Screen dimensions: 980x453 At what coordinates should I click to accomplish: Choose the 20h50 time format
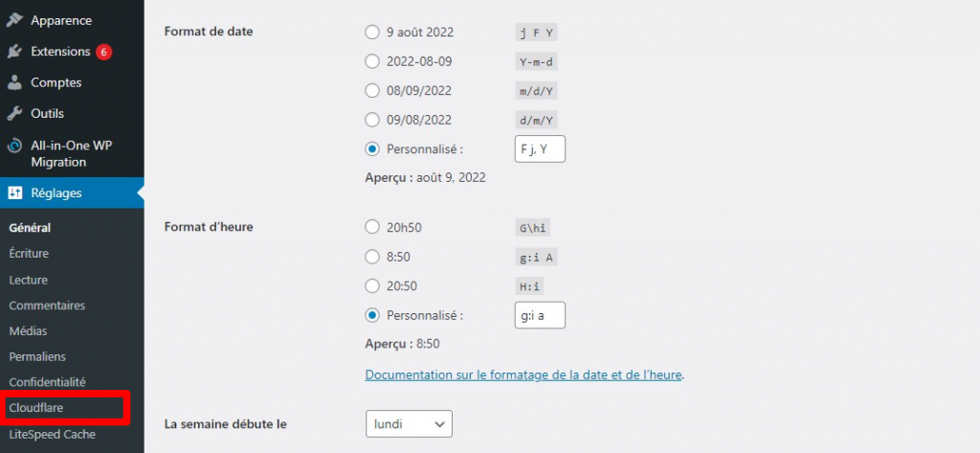coord(372,227)
